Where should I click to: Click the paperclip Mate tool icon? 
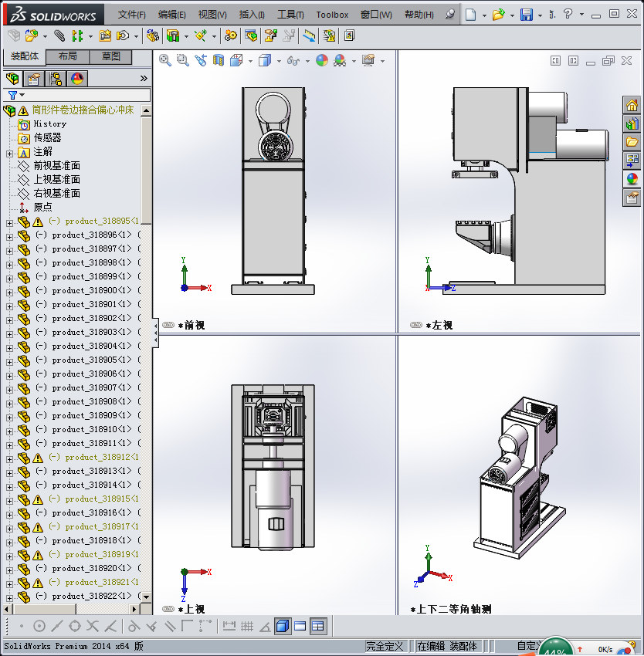(x=59, y=36)
